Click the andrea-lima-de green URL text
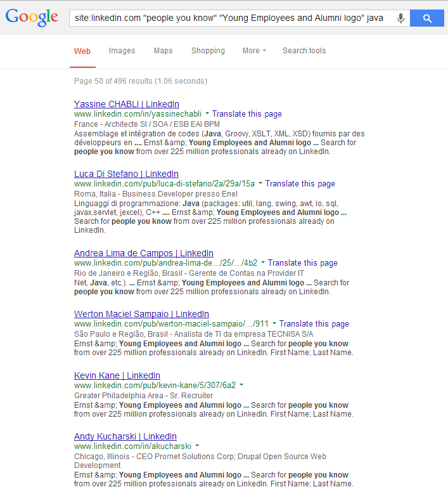The height and width of the screenshot is (494, 448). [165, 263]
